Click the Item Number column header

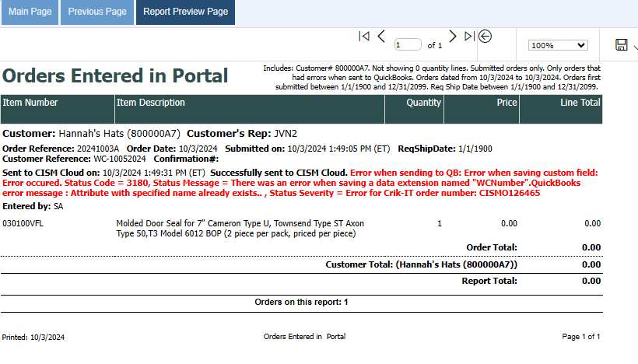30,103
